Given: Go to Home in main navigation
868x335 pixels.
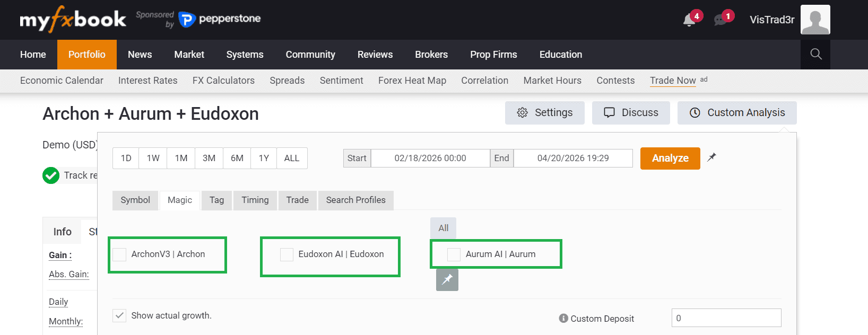Looking at the screenshot, I should [x=33, y=55].
